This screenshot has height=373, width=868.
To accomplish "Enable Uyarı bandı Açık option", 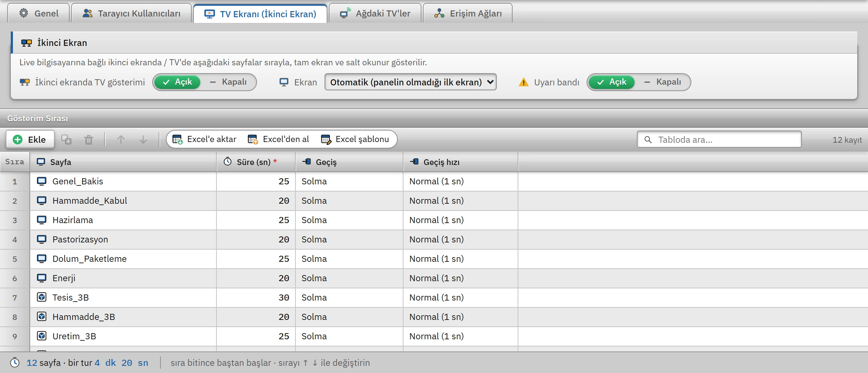I will 611,82.
